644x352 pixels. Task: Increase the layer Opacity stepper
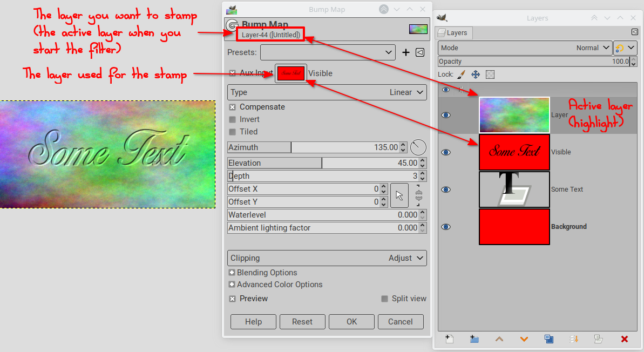633,59
